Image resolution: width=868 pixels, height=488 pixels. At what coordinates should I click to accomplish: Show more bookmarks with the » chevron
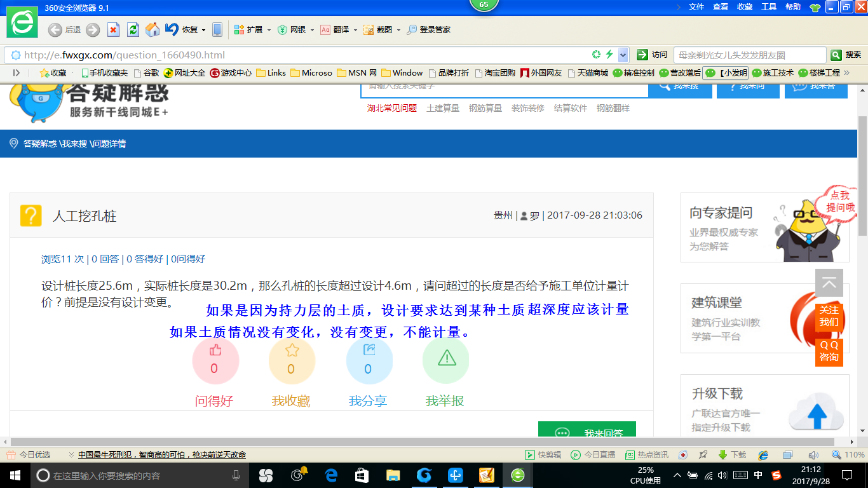click(846, 73)
